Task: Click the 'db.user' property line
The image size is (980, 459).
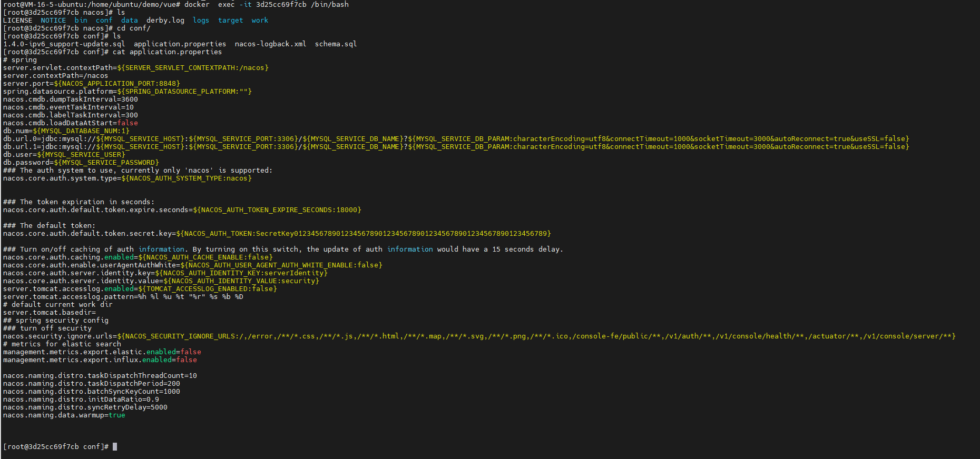Action: click(64, 155)
